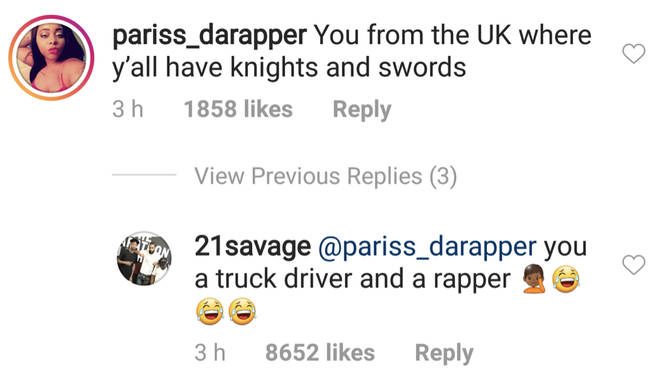Tap the heart beside 21savage's reply

(x=633, y=264)
